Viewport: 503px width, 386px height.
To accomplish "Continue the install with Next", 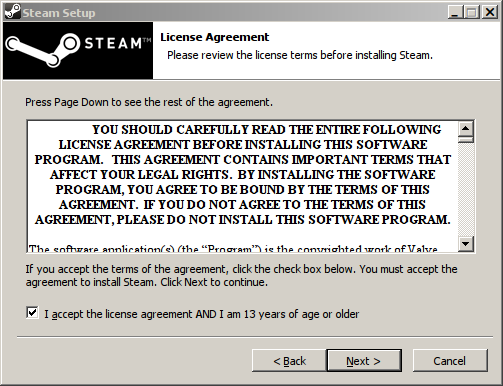I will coord(364,361).
